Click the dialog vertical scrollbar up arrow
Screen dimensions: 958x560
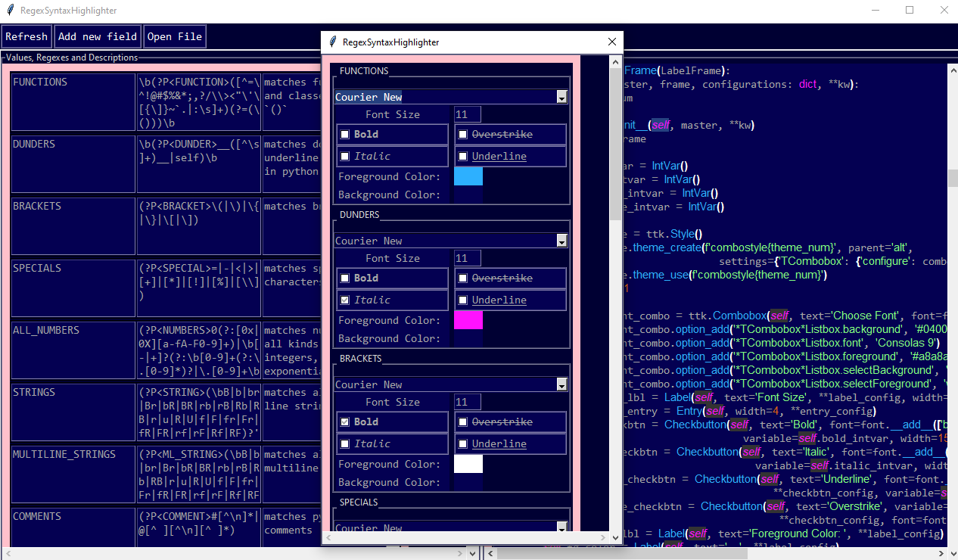coord(617,61)
